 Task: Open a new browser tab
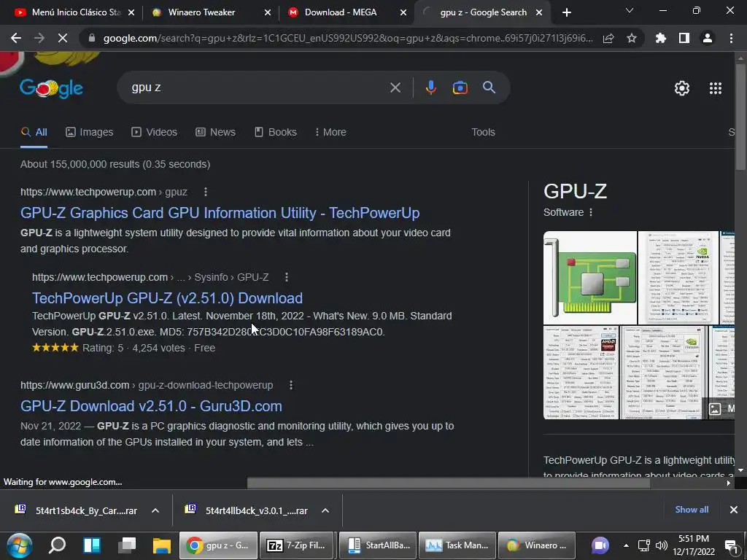pyautogui.click(x=566, y=12)
